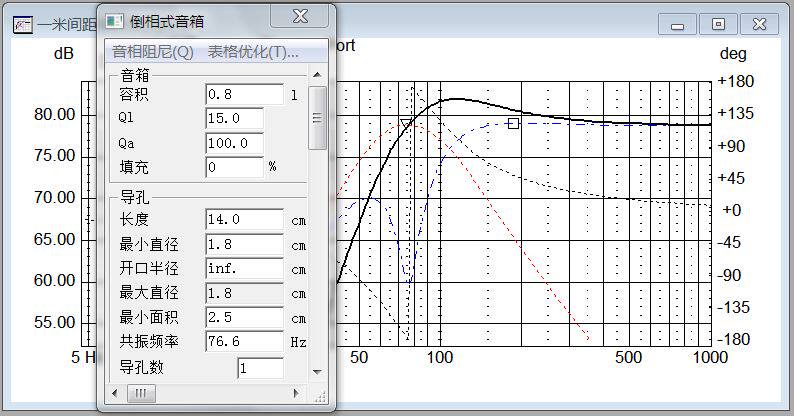Open the 表格优化(T)... menu
Screen dimensions: 794x416
253,52
